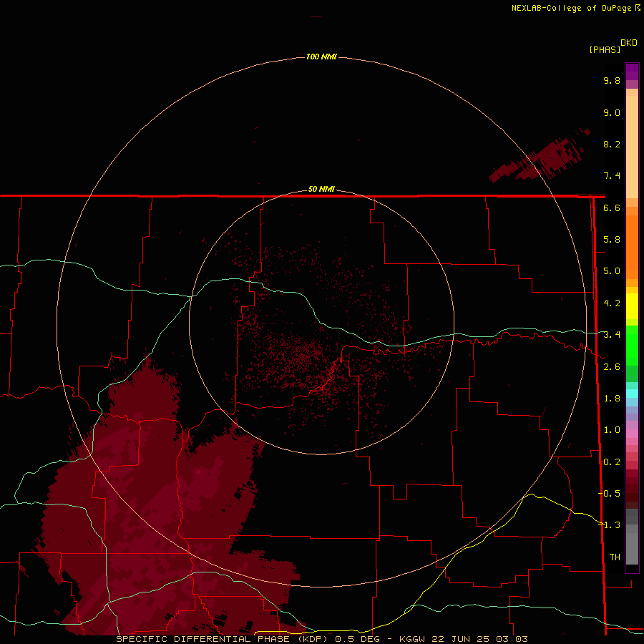Click the 8.2 legend value

[x=612, y=144]
